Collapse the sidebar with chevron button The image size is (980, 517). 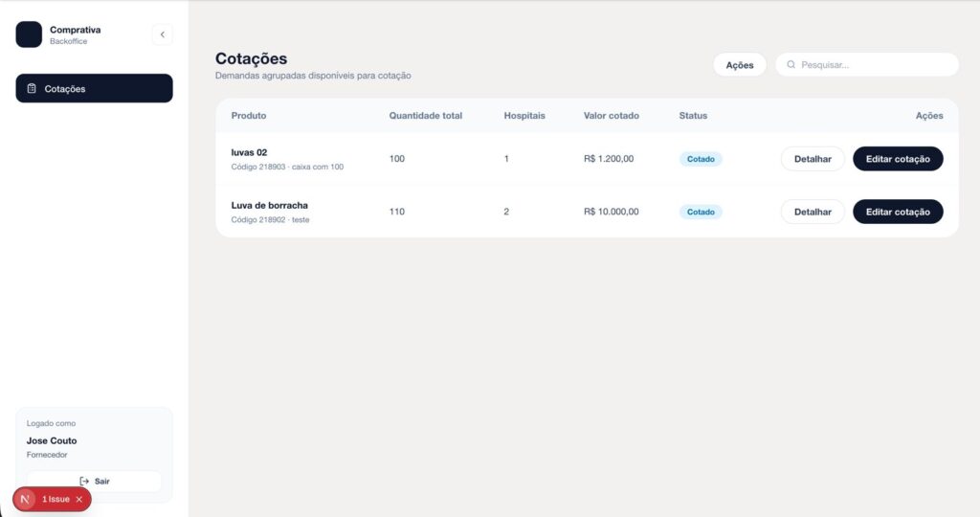tap(162, 34)
